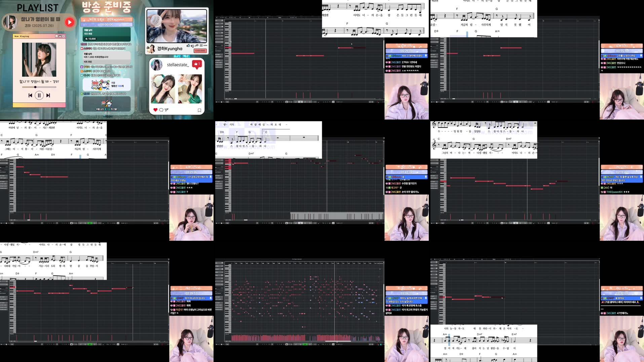Click the share arrow icon on Kyungha card

(197, 45)
